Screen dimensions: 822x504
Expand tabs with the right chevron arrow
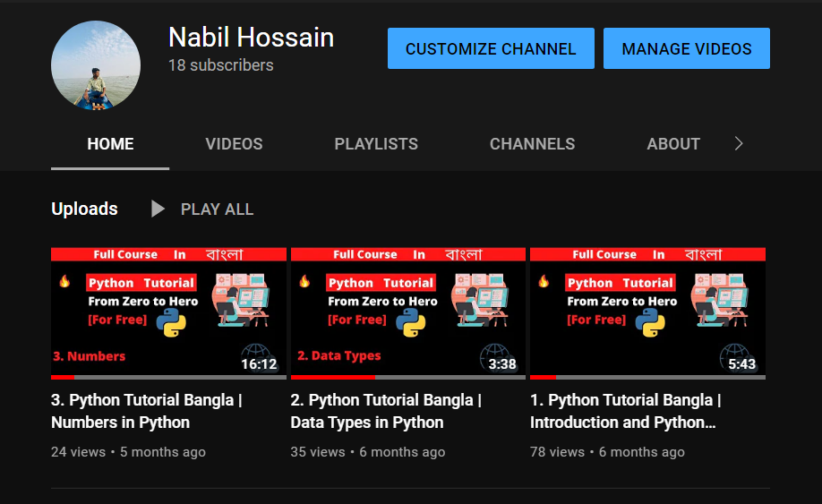739,144
